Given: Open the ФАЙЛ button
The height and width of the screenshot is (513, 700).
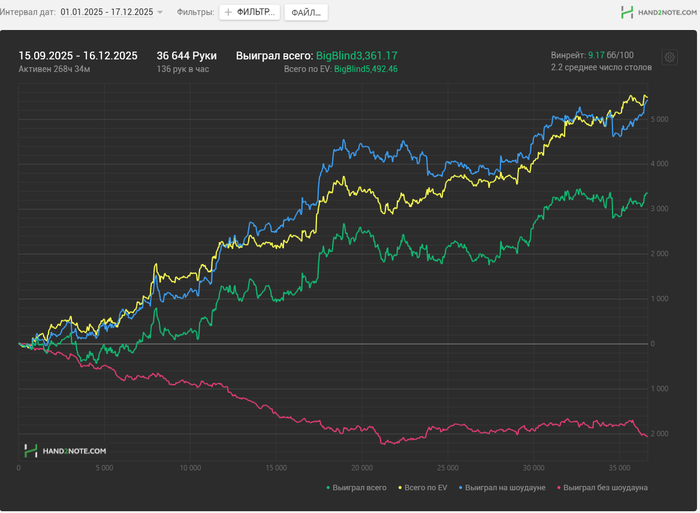Looking at the screenshot, I should point(306,13).
